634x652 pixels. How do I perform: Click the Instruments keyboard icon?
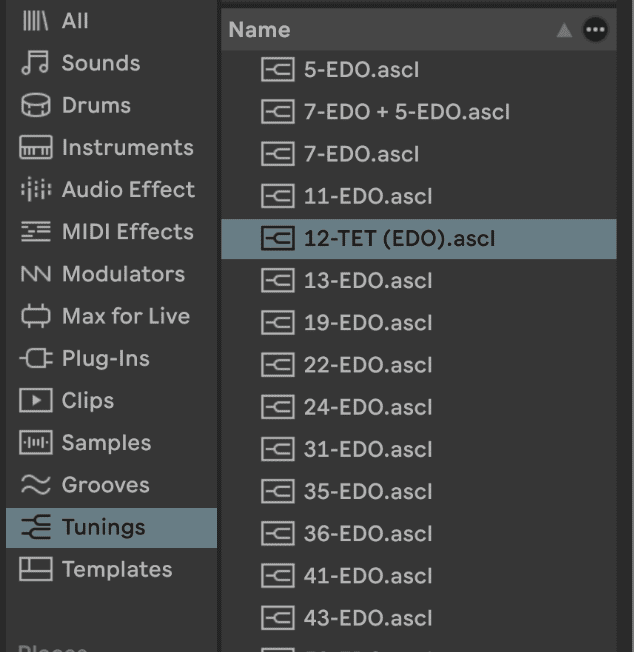coord(35,148)
